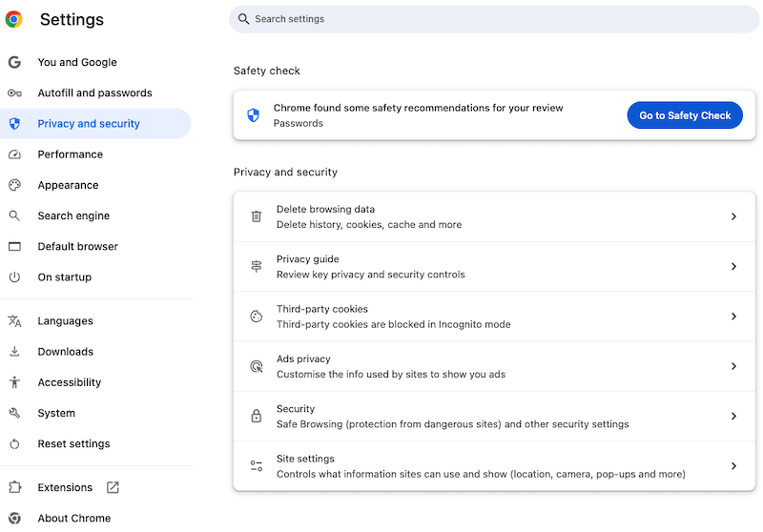Open About Chrome from the sidebar

pyautogui.click(x=73, y=518)
